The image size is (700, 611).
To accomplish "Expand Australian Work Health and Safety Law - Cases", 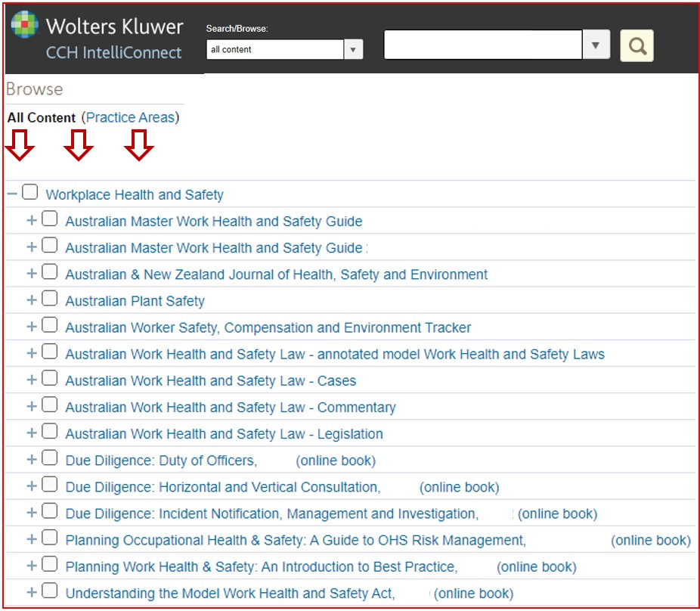I will point(32,380).
